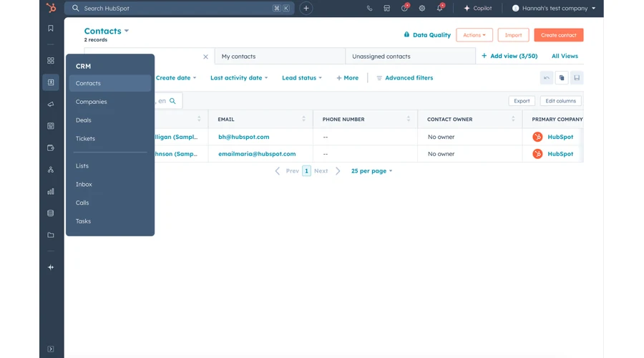Expand the sidebar with bottom arrow icon
Viewport: 644px width, 358px height.
click(x=51, y=349)
